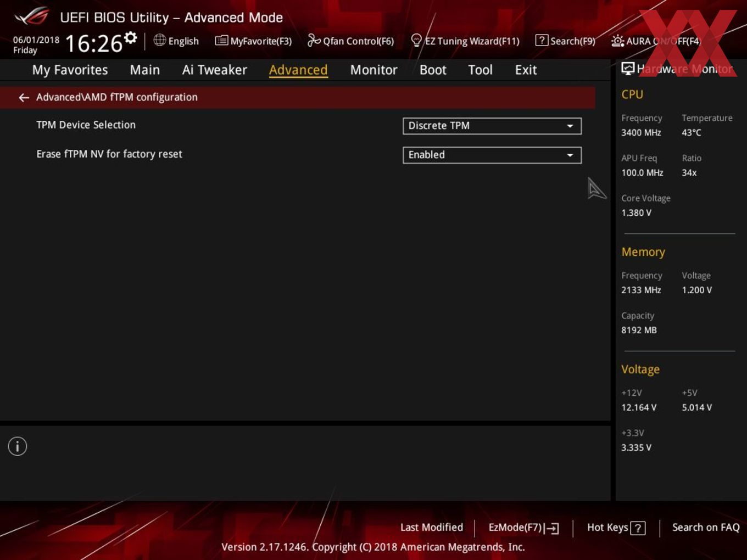Click the Qfan Control fan icon
Image resolution: width=747 pixels, height=560 pixels.
pyautogui.click(x=314, y=40)
